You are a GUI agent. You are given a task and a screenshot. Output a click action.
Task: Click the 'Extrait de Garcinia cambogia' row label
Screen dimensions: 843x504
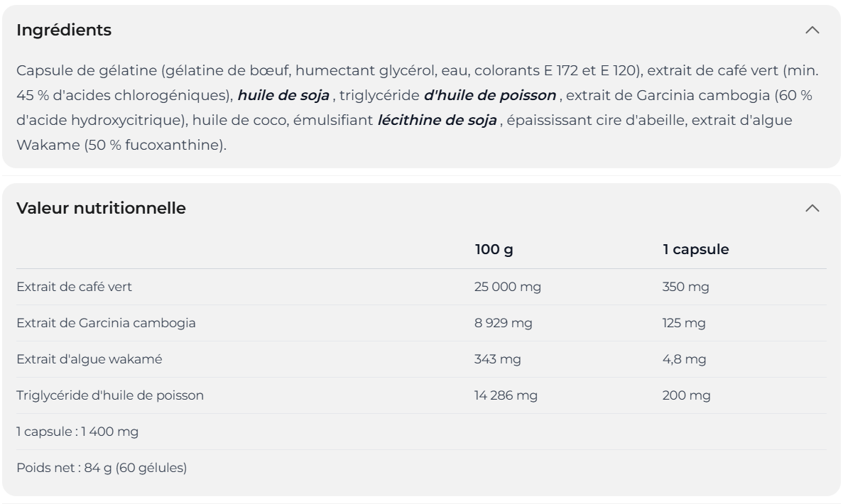tap(106, 323)
